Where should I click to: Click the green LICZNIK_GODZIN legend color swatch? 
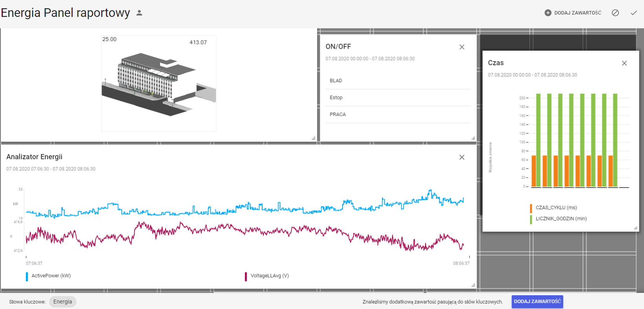tap(531, 219)
